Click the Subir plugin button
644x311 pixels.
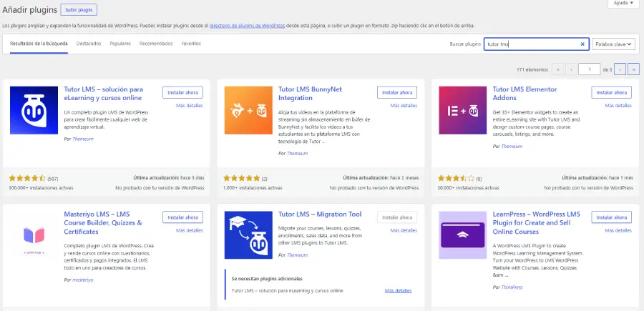coord(79,9)
